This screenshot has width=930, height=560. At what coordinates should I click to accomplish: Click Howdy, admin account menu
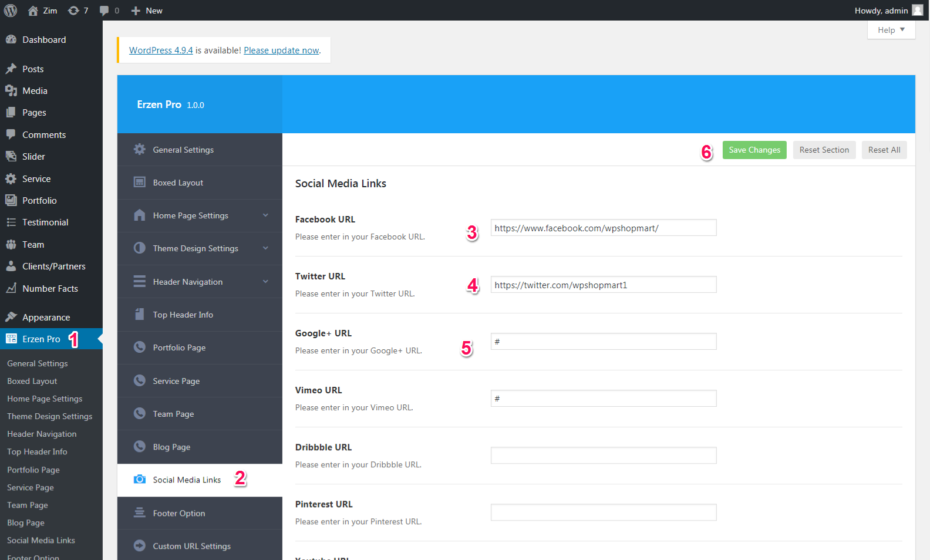(x=888, y=11)
